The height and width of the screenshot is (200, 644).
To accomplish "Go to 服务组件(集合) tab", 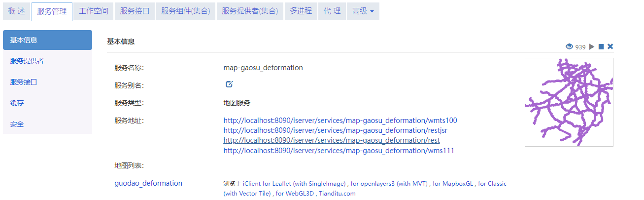I will click(x=185, y=11).
